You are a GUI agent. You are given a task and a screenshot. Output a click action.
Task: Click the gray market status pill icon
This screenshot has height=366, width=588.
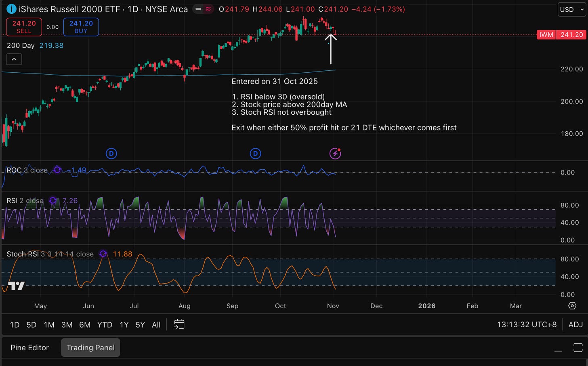coord(198,9)
